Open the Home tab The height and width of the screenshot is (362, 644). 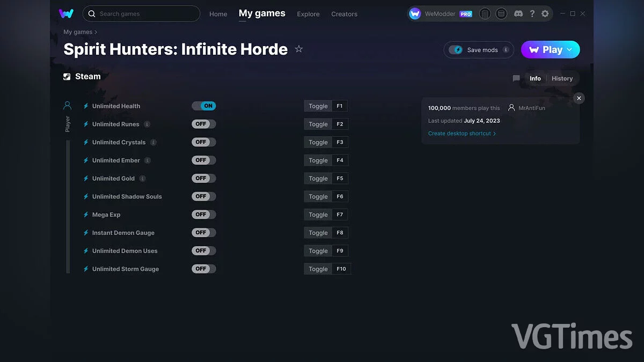[218, 14]
